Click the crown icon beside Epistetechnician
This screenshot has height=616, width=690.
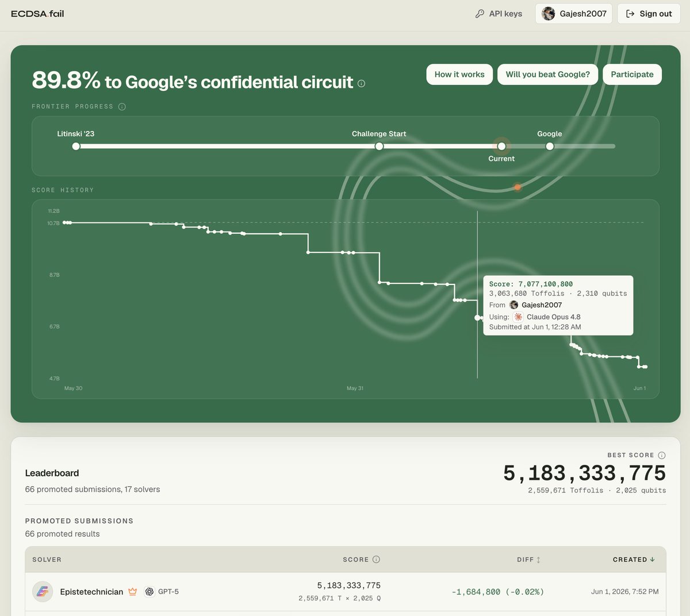click(x=132, y=591)
